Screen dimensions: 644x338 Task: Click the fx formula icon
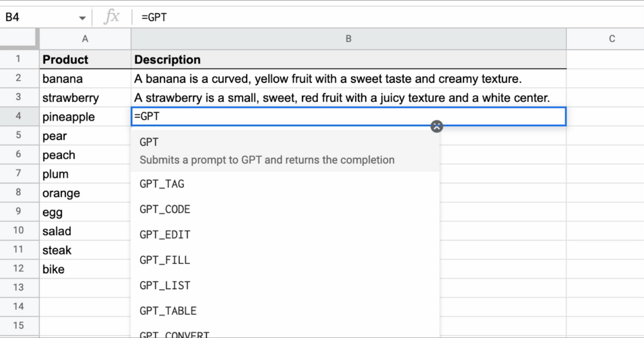click(x=112, y=17)
